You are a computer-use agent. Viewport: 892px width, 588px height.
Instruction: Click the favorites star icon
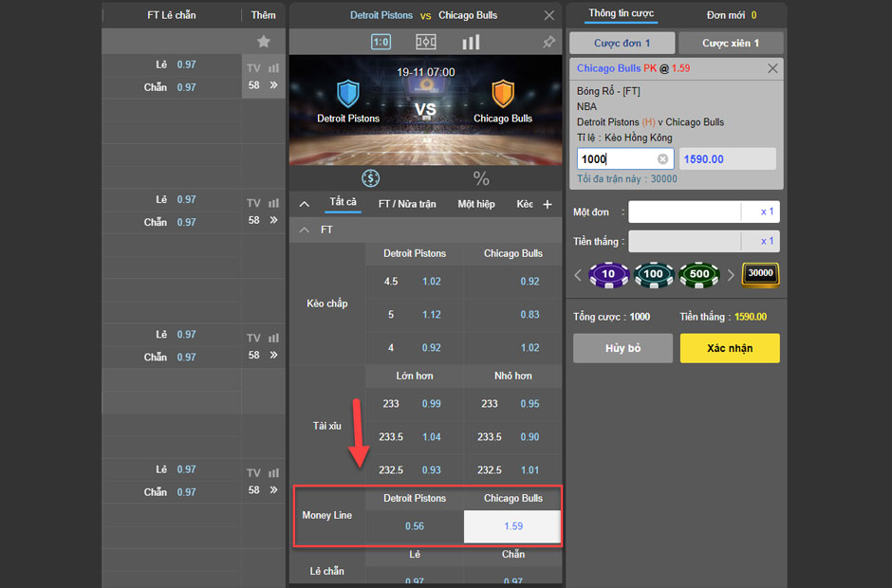264,42
